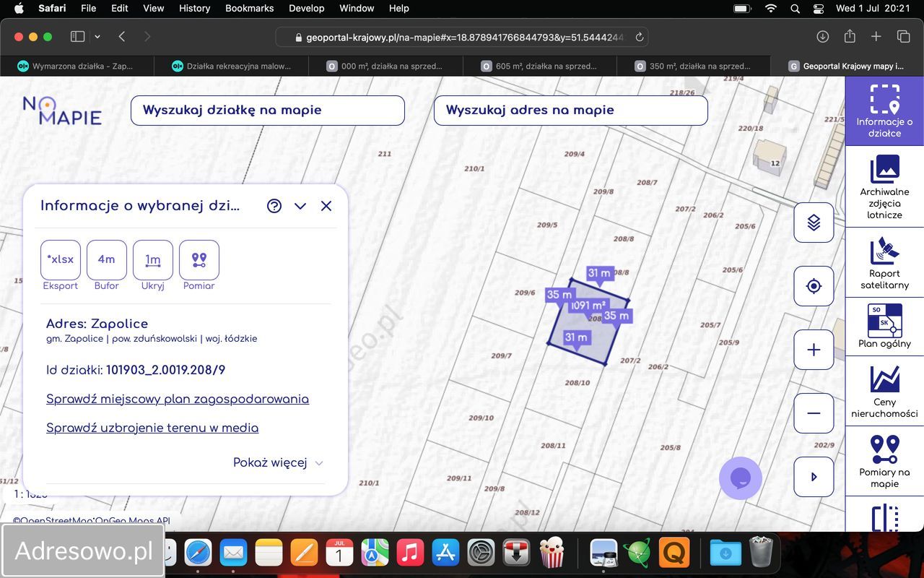This screenshot has height=578, width=924.
Task: Center map with the locate target icon
Action: click(814, 286)
